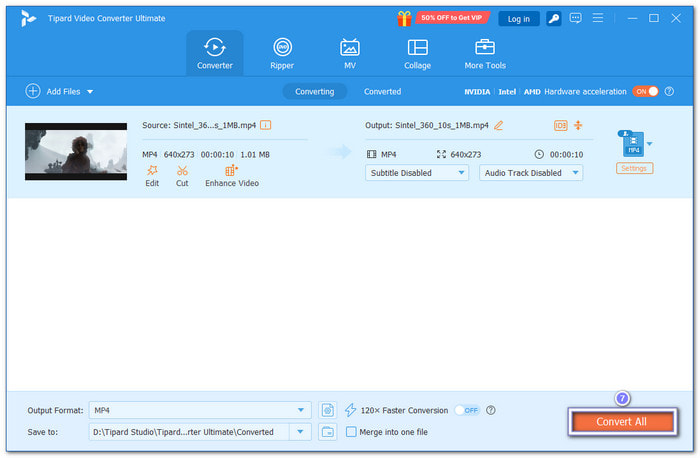This screenshot has width=700, height=458.
Task: Switch to the Converted tab
Action: coord(382,92)
